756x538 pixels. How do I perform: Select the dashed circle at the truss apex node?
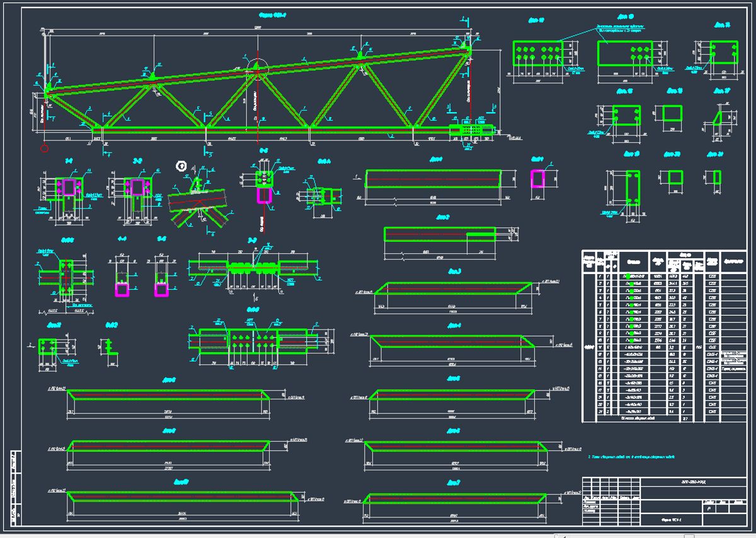coord(257,68)
